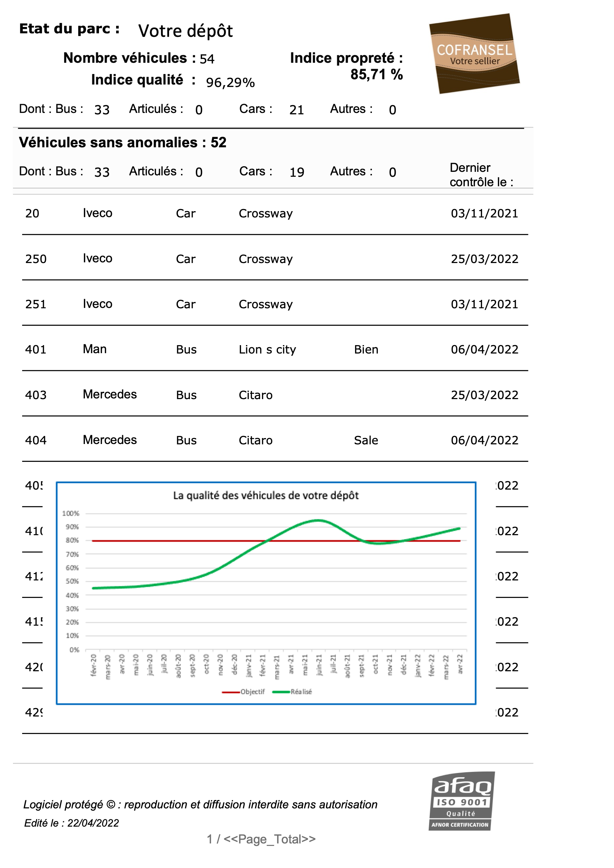Select "Car" in the row of vehicle 251
The height and width of the screenshot is (868, 614).
(185, 304)
